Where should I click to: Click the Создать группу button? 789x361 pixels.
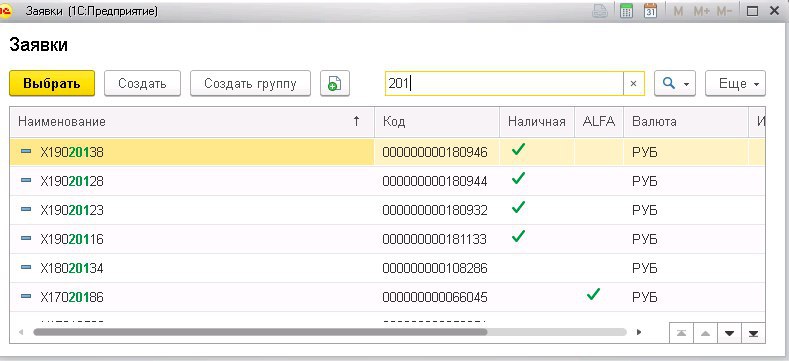[250, 83]
